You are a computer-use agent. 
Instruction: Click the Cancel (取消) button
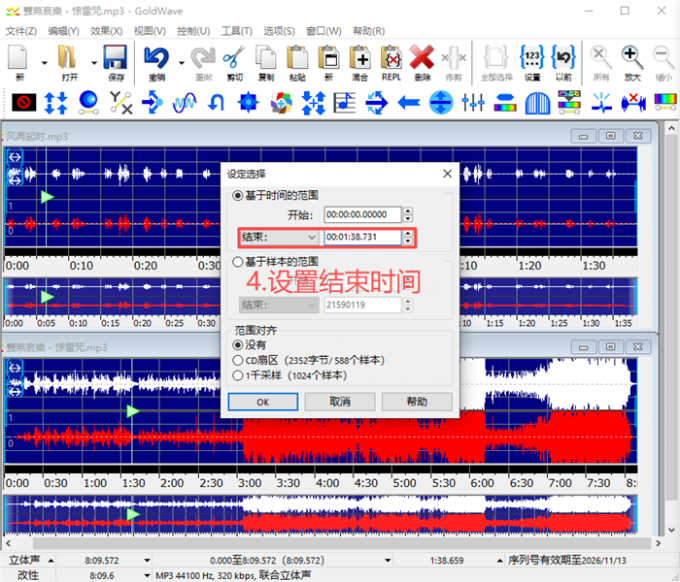pos(340,401)
